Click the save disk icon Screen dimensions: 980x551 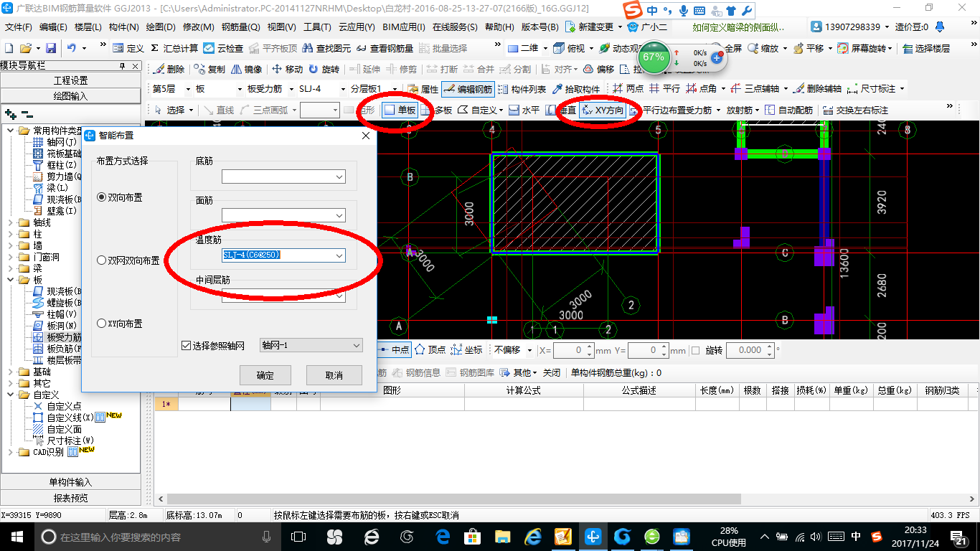pyautogui.click(x=51, y=48)
